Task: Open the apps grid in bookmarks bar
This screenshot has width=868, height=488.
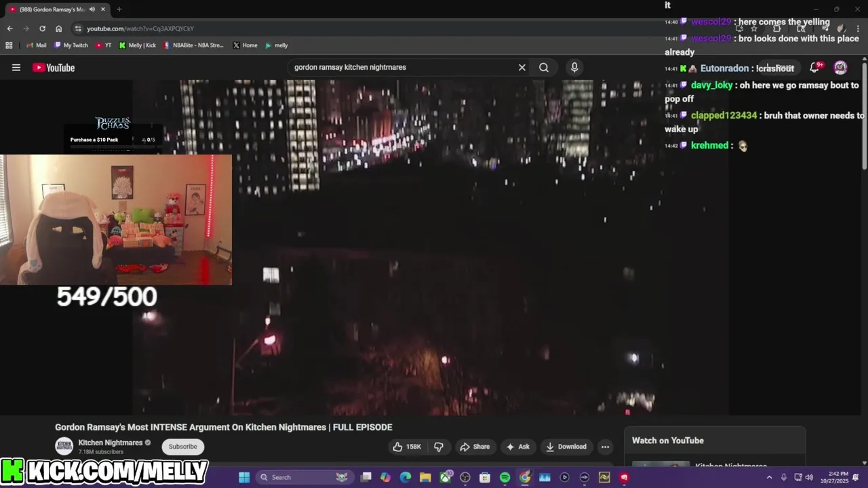Action: point(9,45)
